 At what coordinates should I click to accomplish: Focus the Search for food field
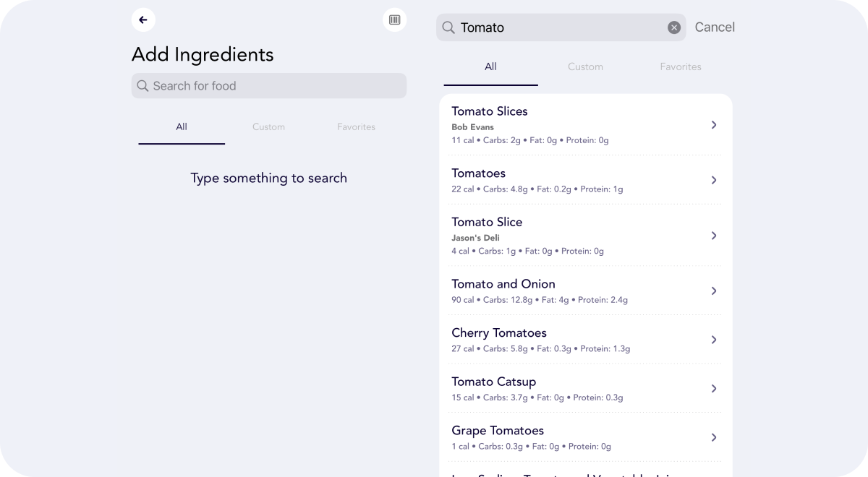269,86
